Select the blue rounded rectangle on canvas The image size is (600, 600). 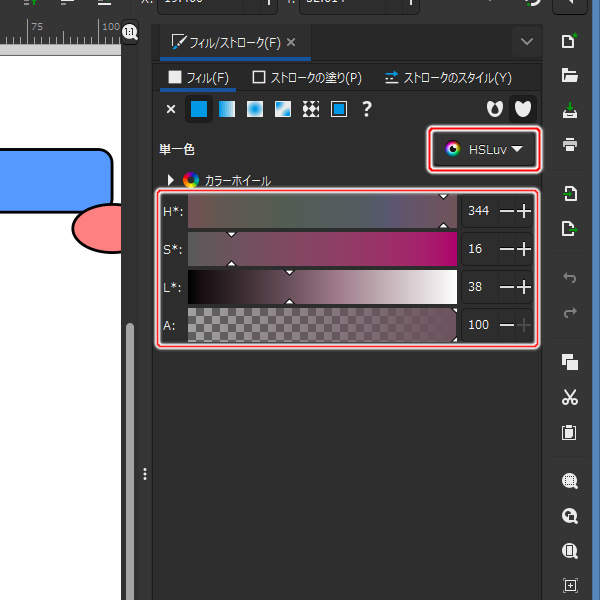pos(55,180)
